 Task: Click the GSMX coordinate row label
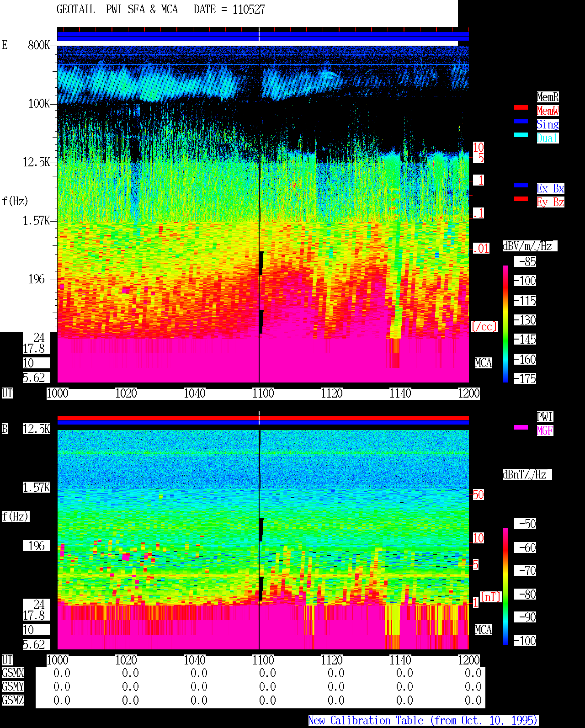click(13, 673)
